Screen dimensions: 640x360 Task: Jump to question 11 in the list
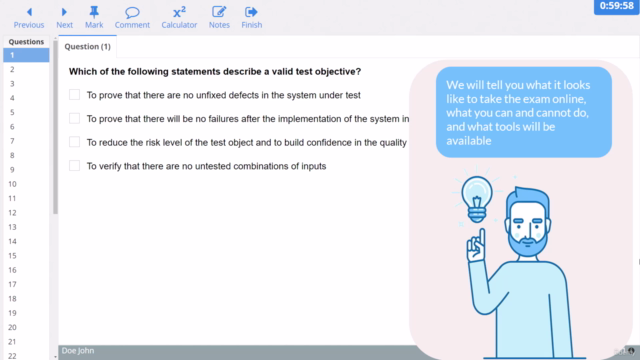26,198
